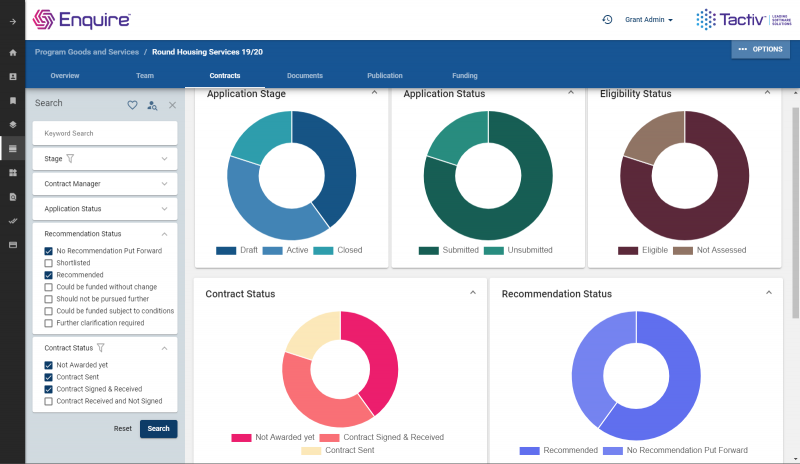800x464 pixels.
Task: Uncheck Contract Sent checkbox
Action: click(x=48, y=377)
